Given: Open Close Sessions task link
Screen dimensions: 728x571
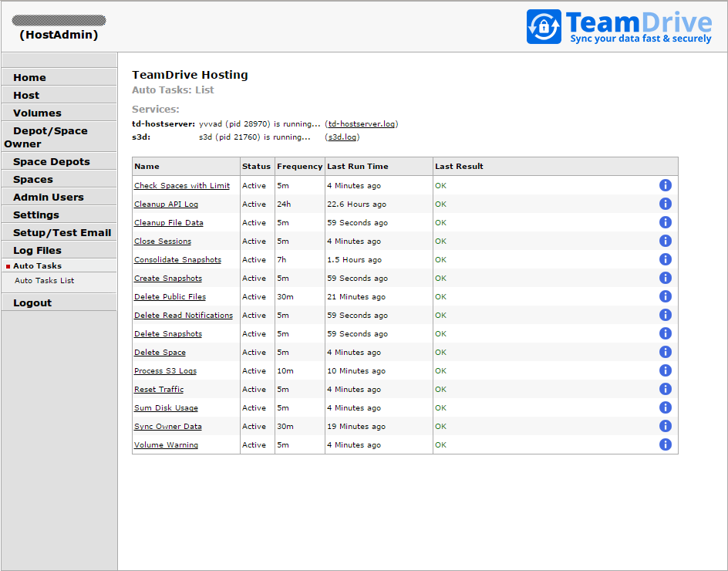Looking at the screenshot, I should pos(163,241).
